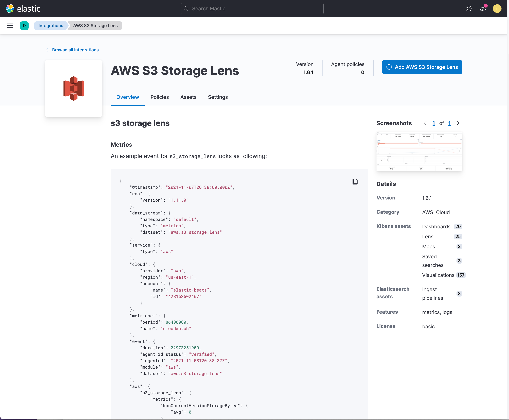Copy the example event code
Image resolution: width=509 pixels, height=420 pixels.
pyautogui.click(x=355, y=181)
